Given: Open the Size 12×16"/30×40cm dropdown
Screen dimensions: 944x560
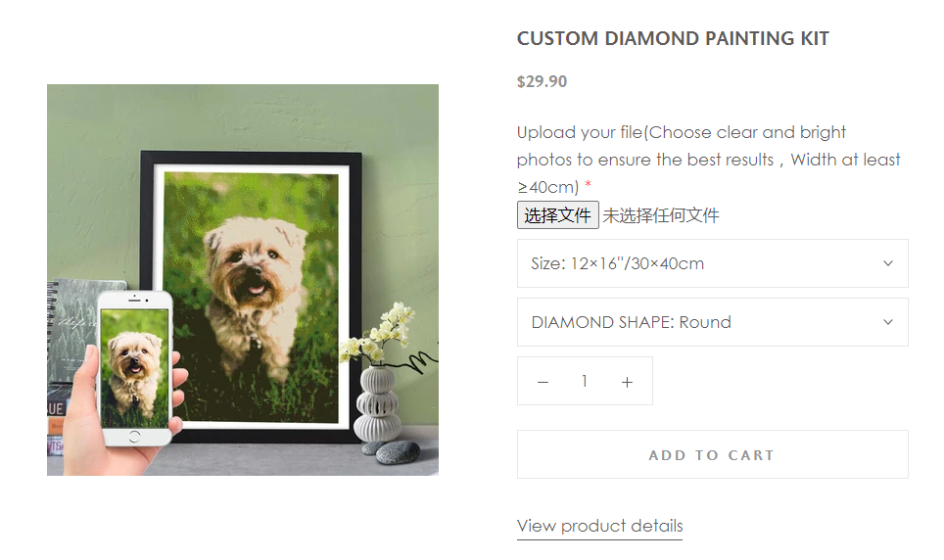Looking at the screenshot, I should coord(712,263).
